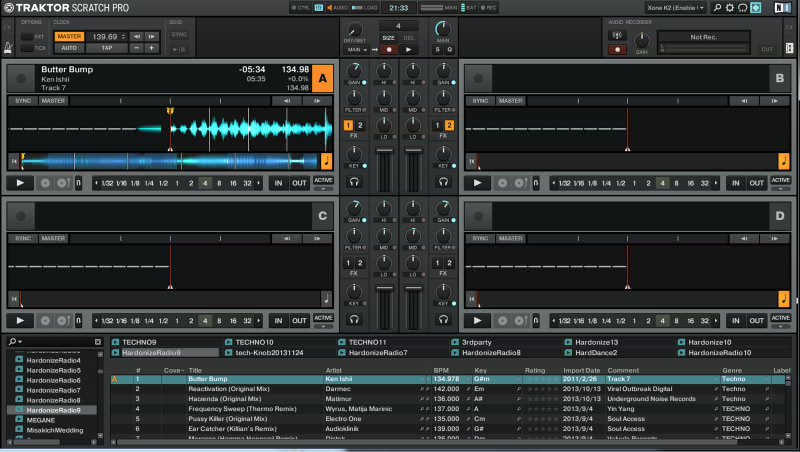Click the browser search magnifier icon
The width and height of the screenshot is (800, 452).
click(12, 341)
